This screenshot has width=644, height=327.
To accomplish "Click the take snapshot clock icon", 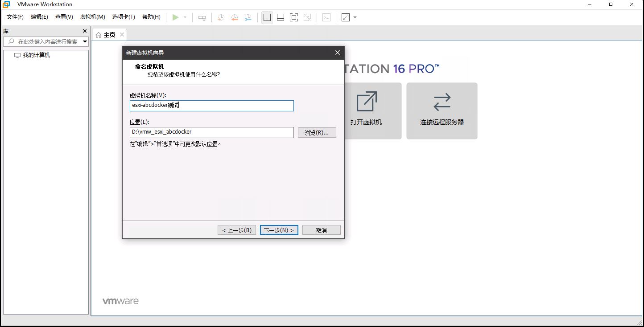I will pos(221,17).
